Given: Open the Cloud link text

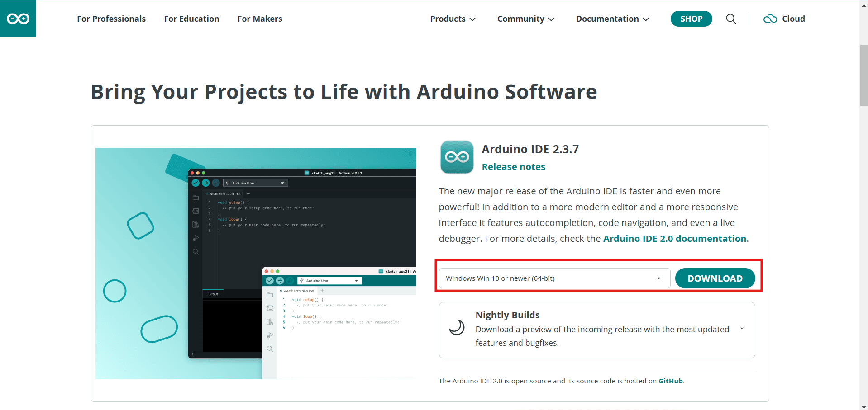Looking at the screenshot, I should (x=794, y=19).
